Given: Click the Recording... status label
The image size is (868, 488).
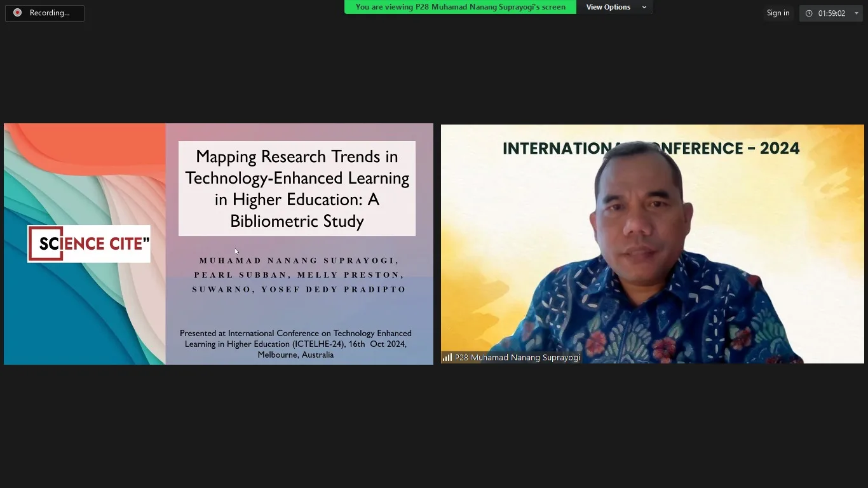Looking at the screenshot, I should (x=50, y=13).
